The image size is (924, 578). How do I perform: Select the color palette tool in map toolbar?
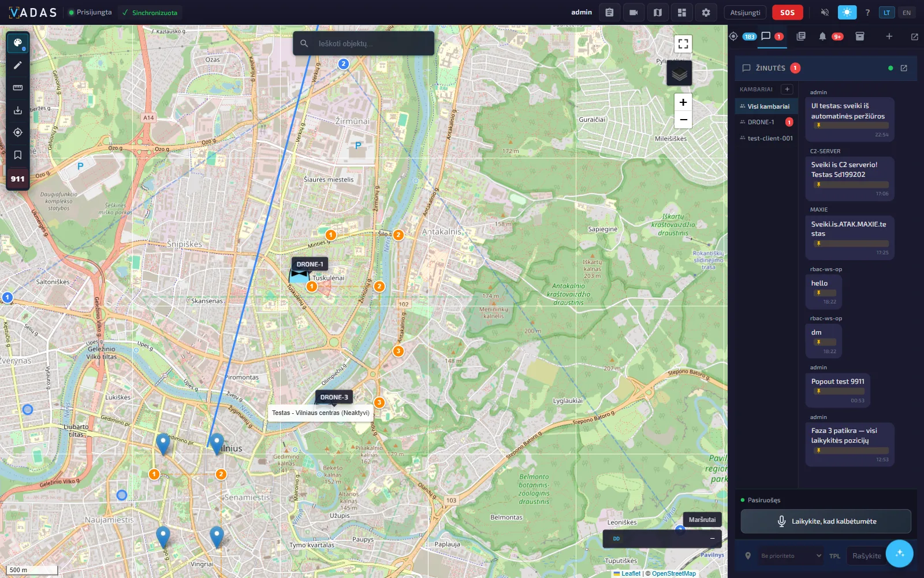[x=18, y=43]
